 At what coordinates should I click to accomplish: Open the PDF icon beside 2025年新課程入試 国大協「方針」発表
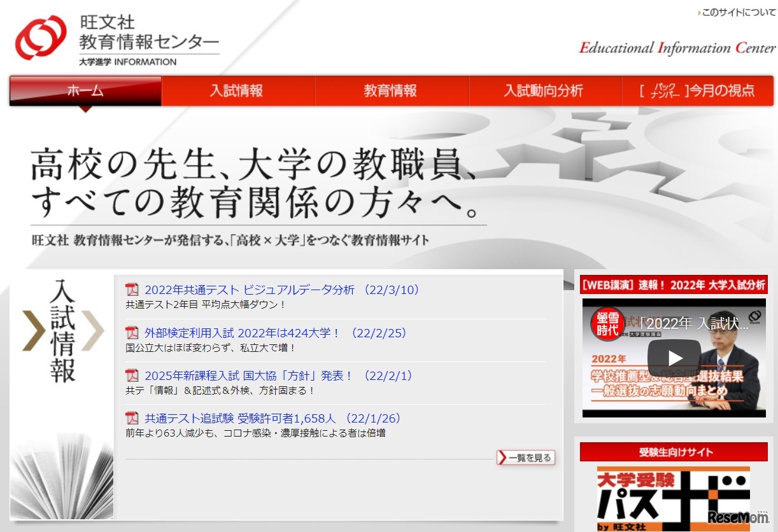[x=132, y=376]
